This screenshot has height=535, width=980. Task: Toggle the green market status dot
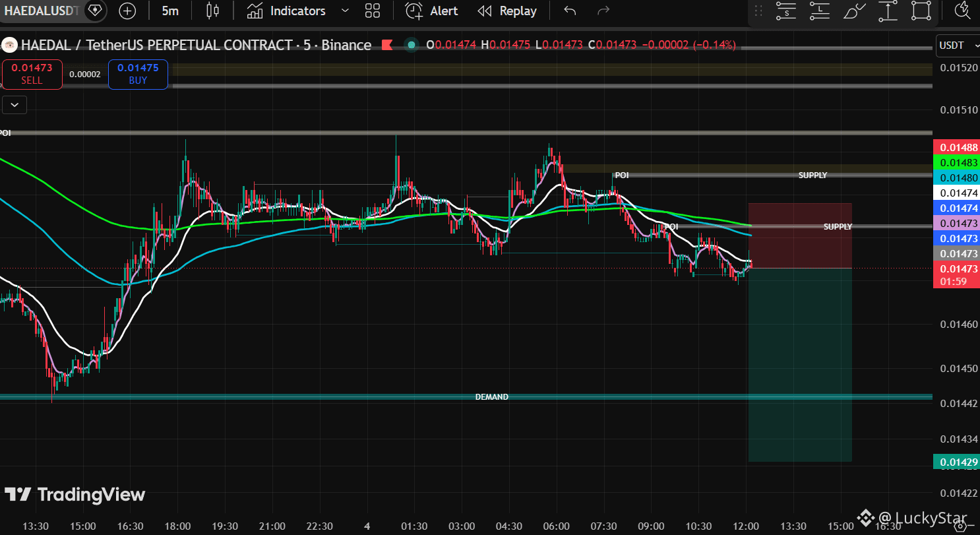point(412,45)
